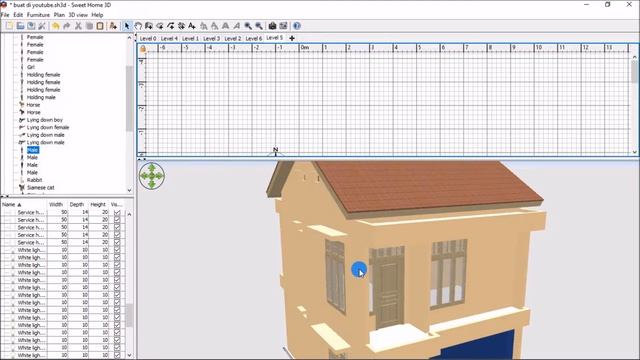
Task: Switch to the Level 0 tab
Action: 148,38
